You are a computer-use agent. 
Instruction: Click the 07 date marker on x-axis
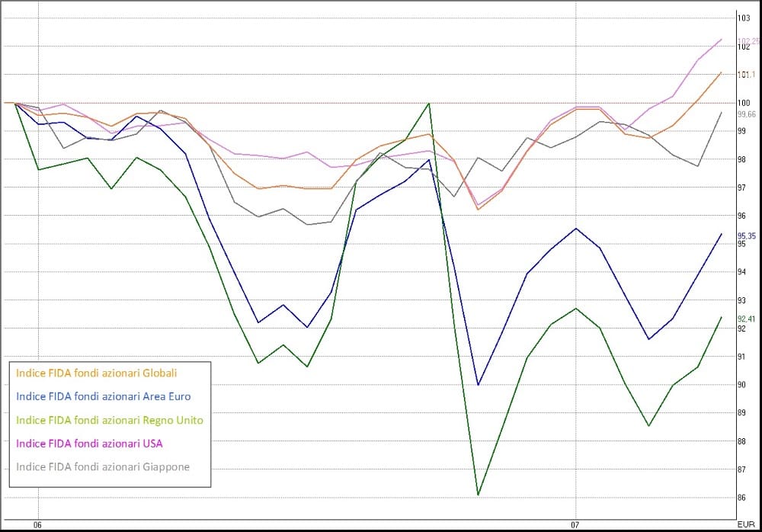click(575, 524)
